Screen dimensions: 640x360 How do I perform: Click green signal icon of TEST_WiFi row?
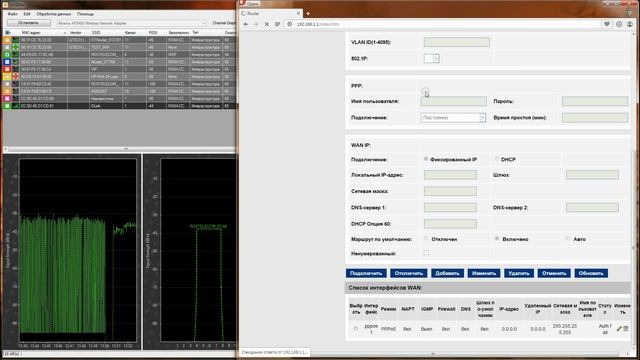[x=16, y=47]
